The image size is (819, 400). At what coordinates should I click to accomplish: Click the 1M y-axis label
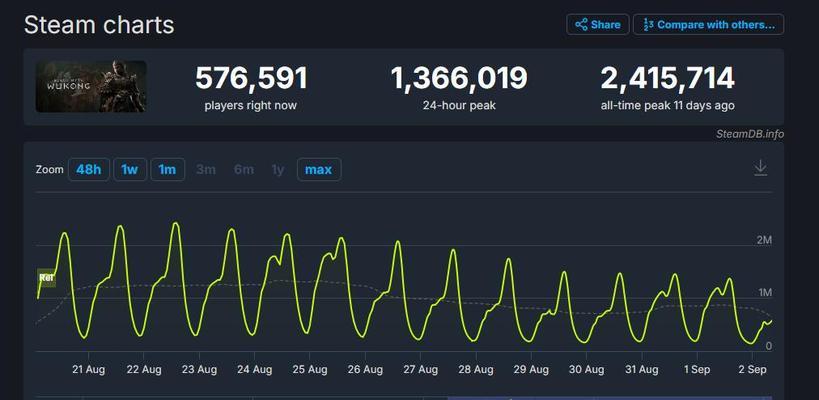(765, 292)
